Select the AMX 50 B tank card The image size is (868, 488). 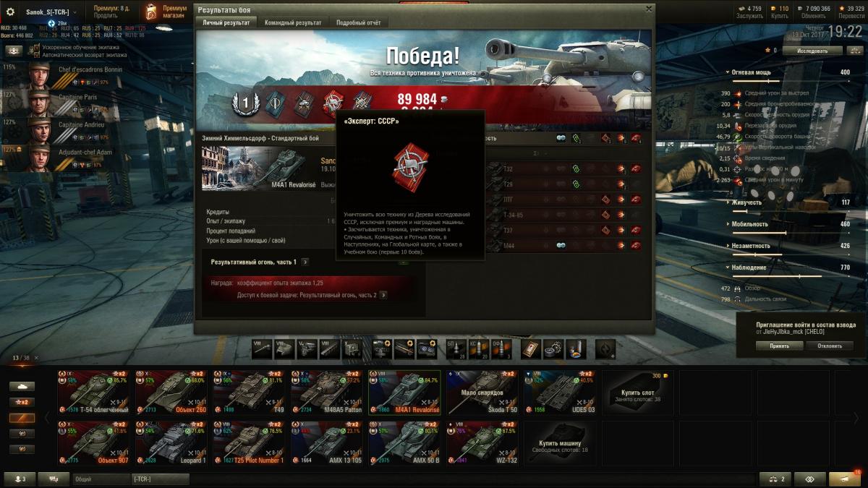[405, 442]
